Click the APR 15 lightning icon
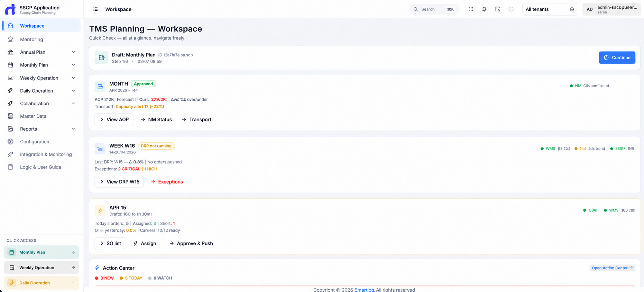The height and width of the screenshot is (292, 644). tap(100, 210)
